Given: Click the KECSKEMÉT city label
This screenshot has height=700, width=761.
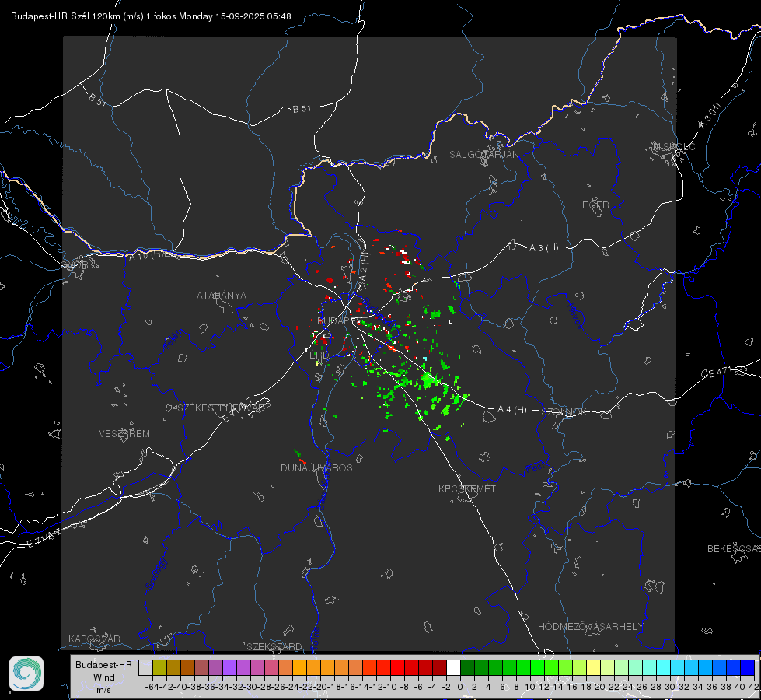Looking at the screenshot, I should [467, 488].
